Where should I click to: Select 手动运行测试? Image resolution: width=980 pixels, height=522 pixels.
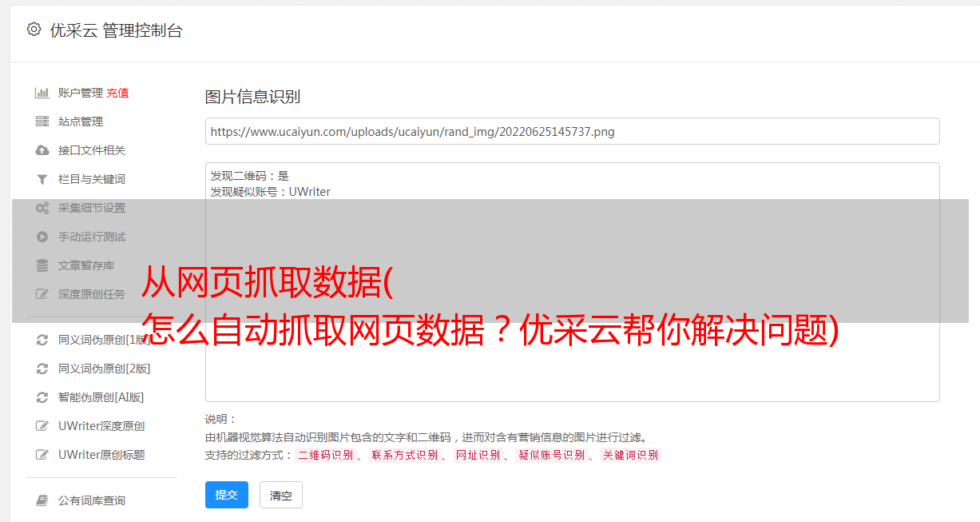(x=92, y=237)
